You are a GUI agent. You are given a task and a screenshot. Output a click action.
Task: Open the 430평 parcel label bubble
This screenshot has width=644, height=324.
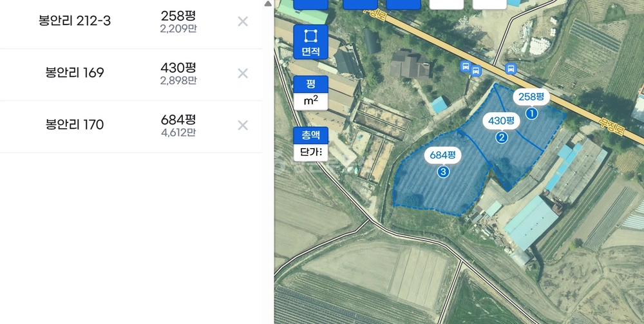(501, 121)
